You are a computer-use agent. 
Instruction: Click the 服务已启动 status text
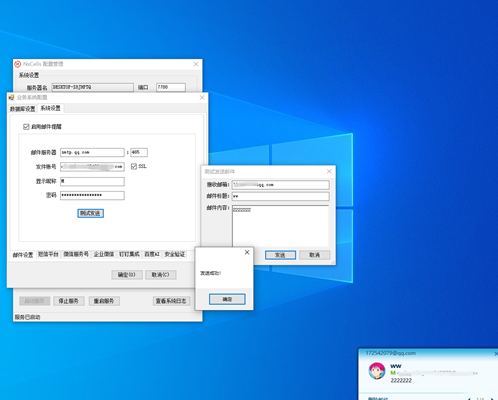[27, 317]
